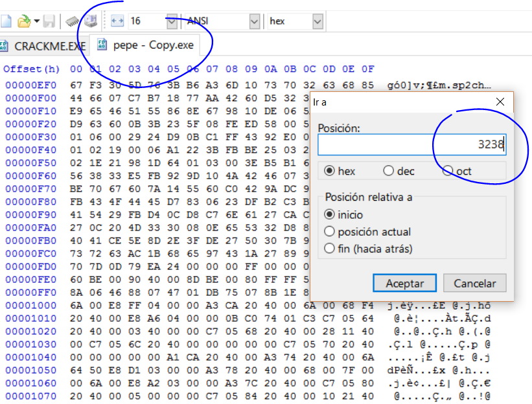Image resolution: width=532 pixels, height=404 pixels.
Task: Switch to the CRACKME.EXE tab
Action: 43,46
